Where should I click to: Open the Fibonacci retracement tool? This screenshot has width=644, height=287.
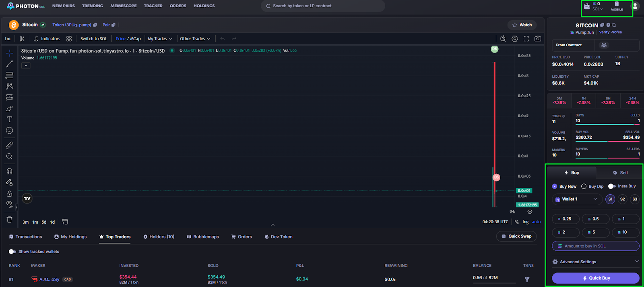coord(9,75)
